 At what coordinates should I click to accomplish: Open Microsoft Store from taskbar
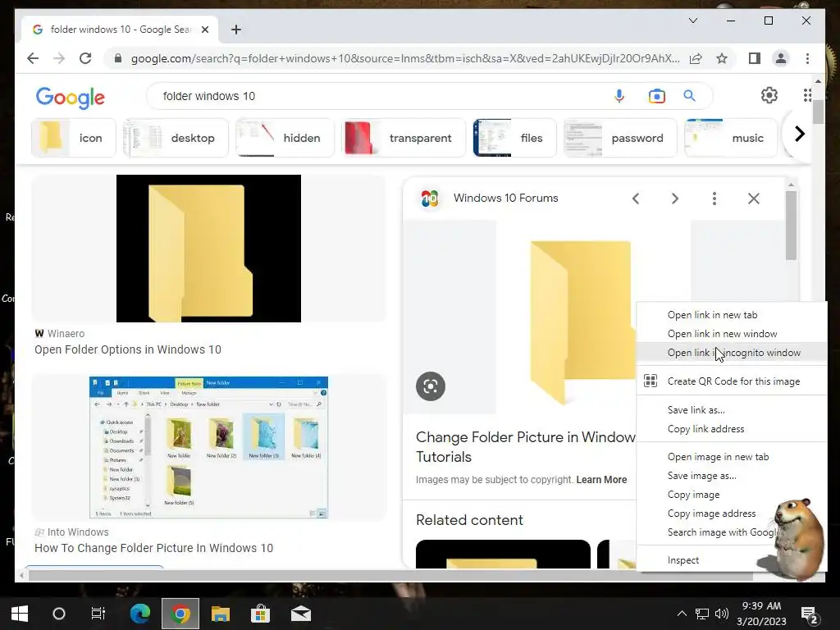pos(260,614)
